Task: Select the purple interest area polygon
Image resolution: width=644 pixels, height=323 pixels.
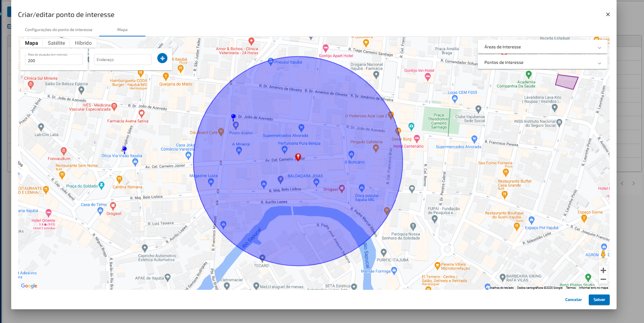Action: click(566, 82)
